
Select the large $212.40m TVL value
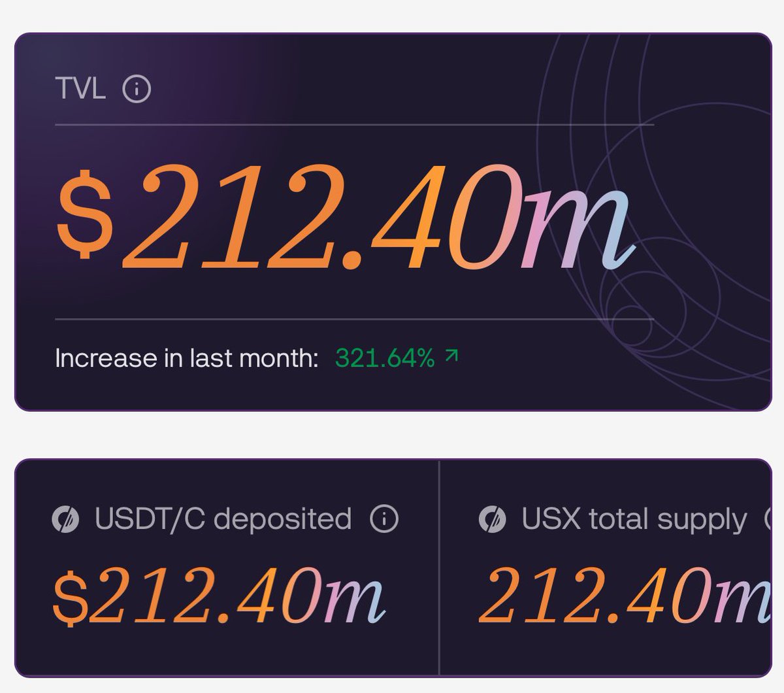tap(346, 216)
